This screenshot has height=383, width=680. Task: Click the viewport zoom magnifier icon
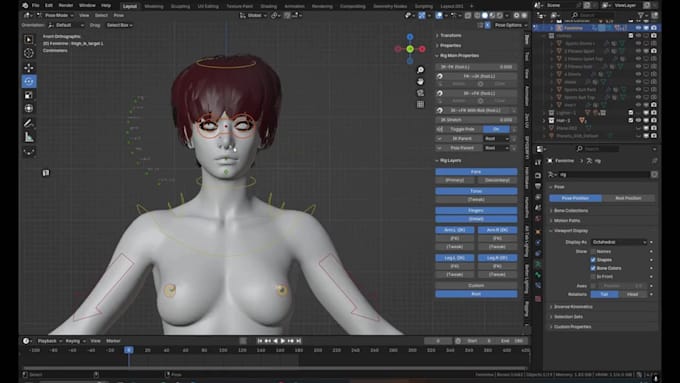pos(420,70)
